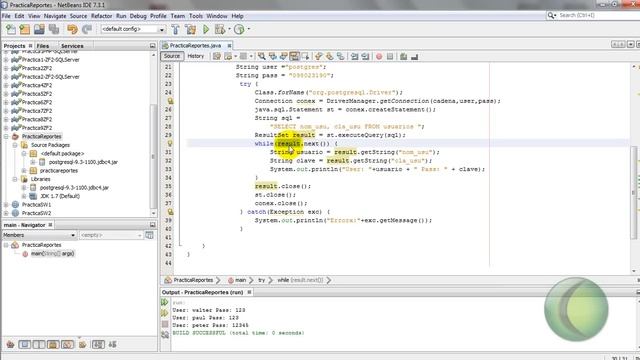The image size is (640, 360).
Task: Click the Redo toolbar icon
Action: [87, 29]
